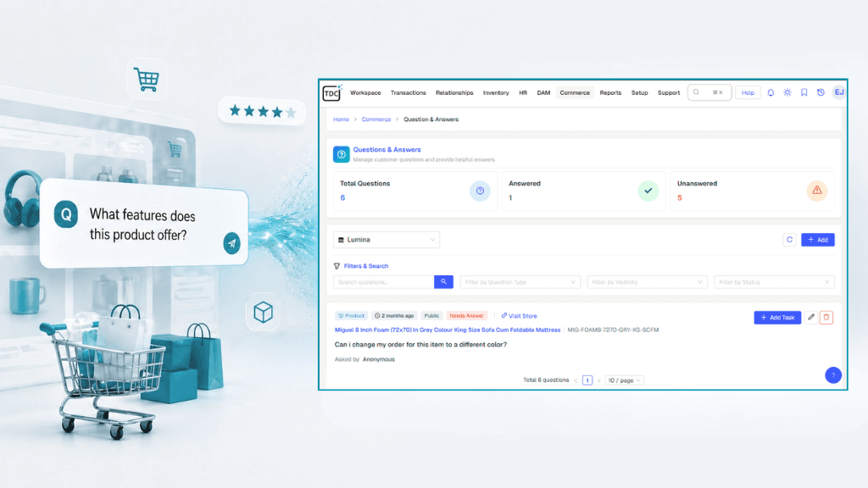
Task: Open the Relationships menu
Action: (454, 93)
